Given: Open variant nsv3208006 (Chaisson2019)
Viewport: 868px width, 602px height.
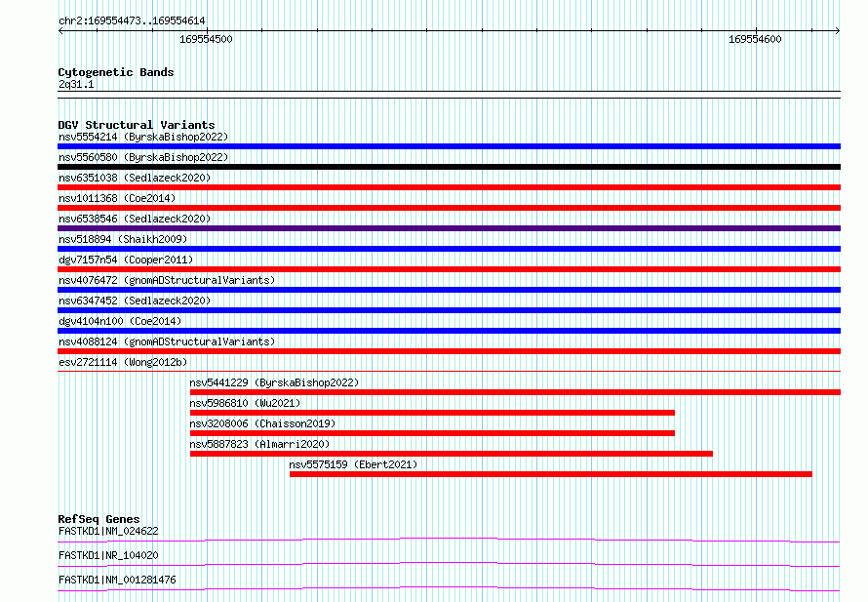Looking at the screenshot, I should [262, 423].
